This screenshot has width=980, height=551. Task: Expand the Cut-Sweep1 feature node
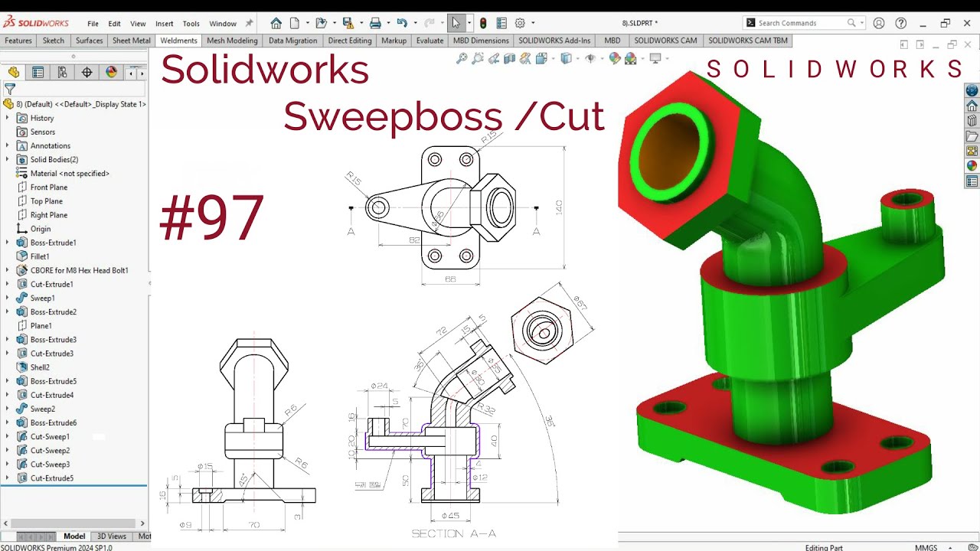point(8,436)
